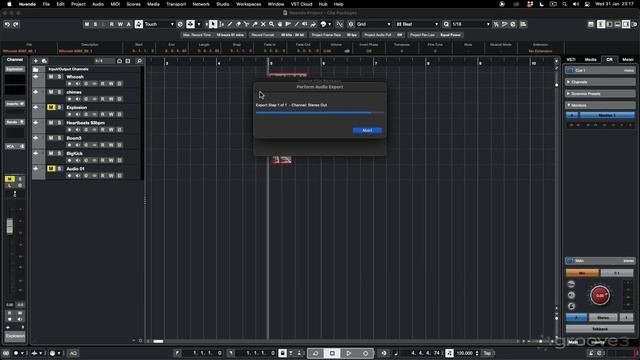
Task: Click the tempo value 120.000 field
Action: point(464,353)
